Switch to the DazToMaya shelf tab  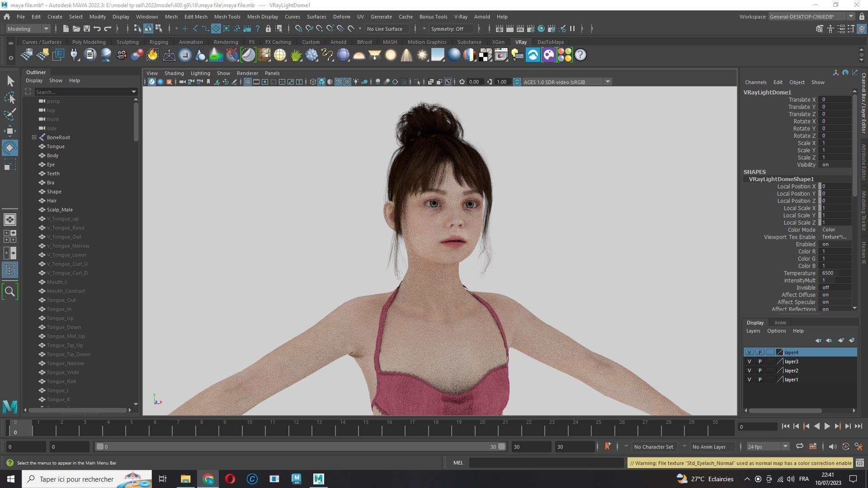point(550,42)
